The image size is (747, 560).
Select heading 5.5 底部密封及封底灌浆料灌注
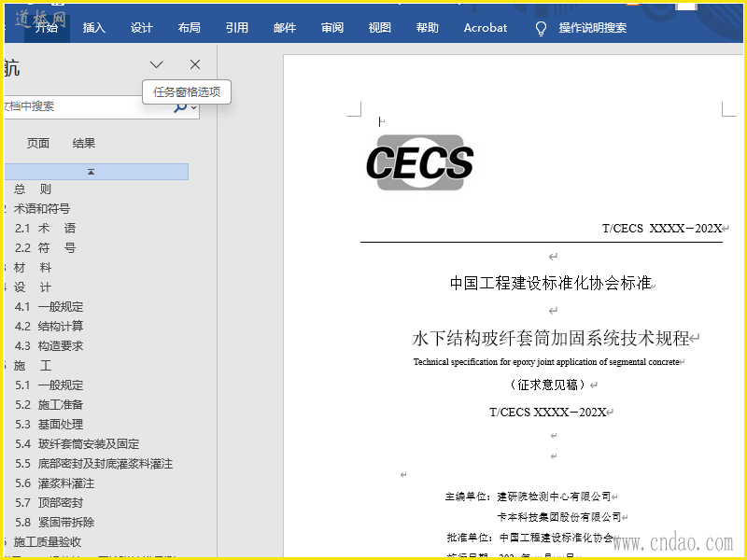click(x=94, y=463)
